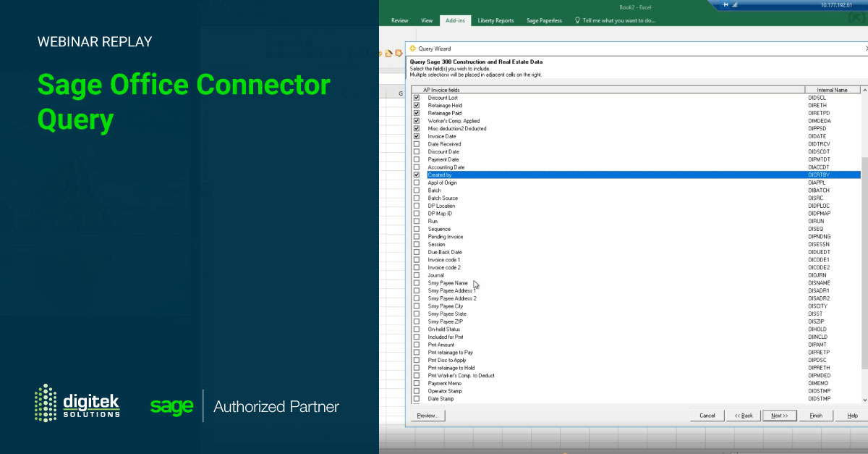Select the Invoice code 1 row
Image resolution: width=868 pixels, height=454 pixels.
pyautogui.click(x=637, y=260)
